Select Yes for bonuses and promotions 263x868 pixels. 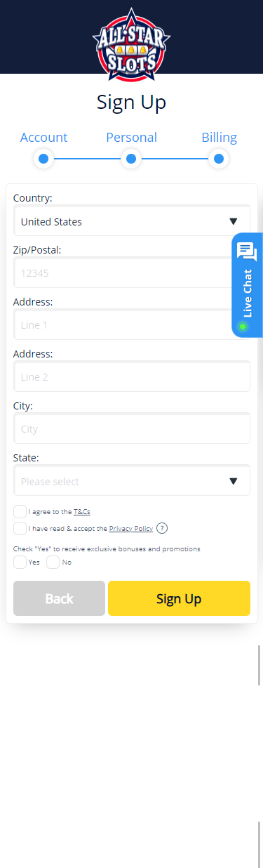point(20,562)
